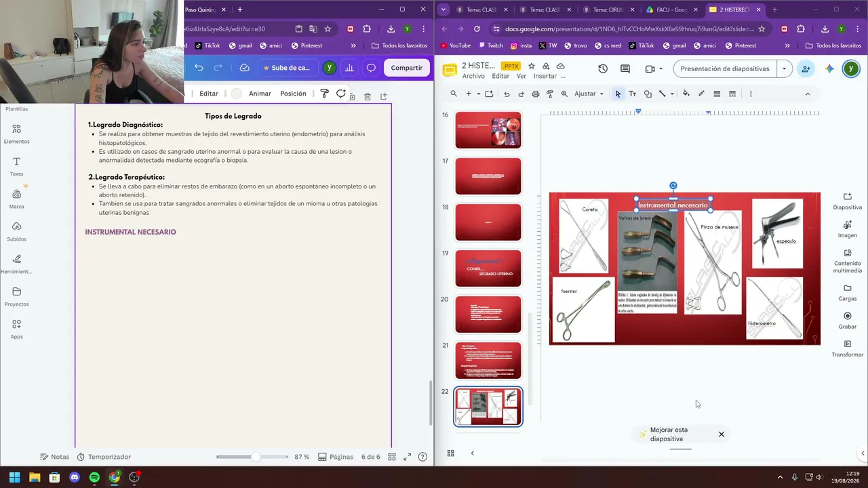Viewport: 868px width, 488px height.
Task: Delete page with Canva trash icon
Action: coord(368,97)
